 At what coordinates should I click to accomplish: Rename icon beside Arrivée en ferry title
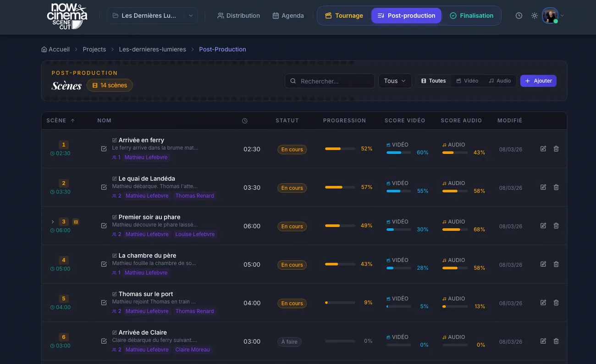pos(115,140)
